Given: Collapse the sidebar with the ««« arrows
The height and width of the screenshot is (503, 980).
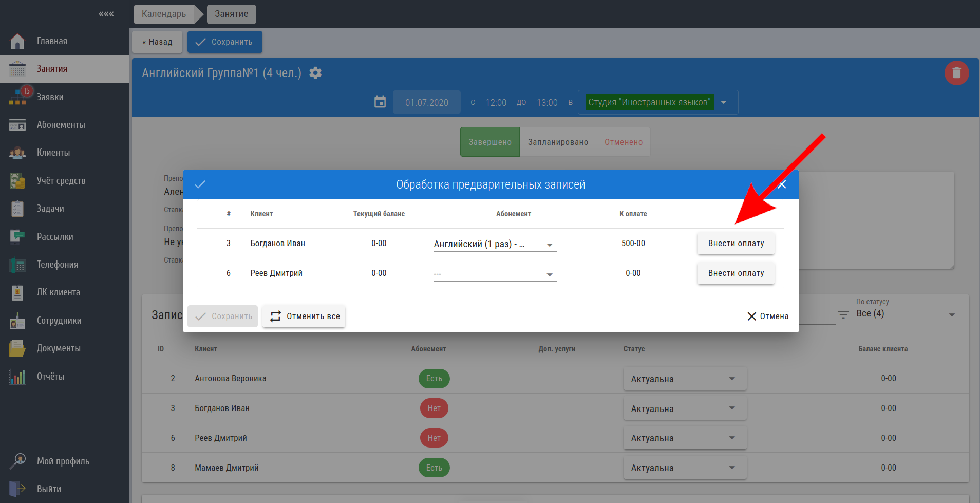Looking at the screenshot, I should 106,14.
